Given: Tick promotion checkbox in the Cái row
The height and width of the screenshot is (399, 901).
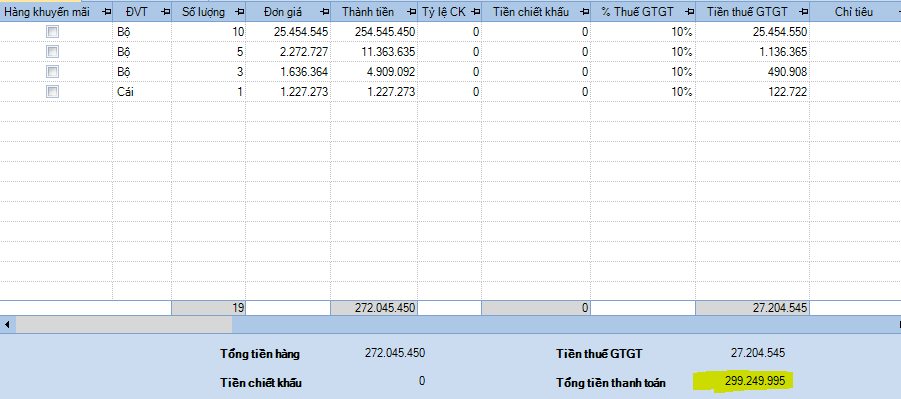Looking at the screenshot, I should pos(52,91).
